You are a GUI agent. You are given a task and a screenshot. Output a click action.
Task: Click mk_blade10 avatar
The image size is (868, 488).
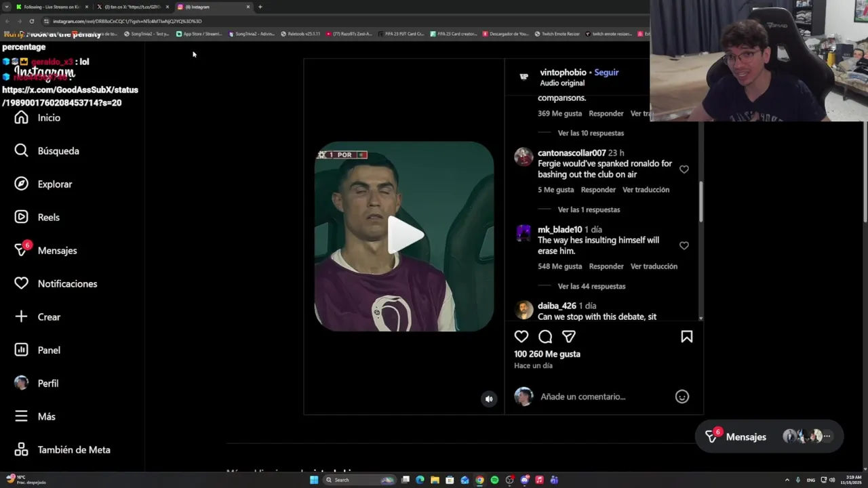(x=524, y=234)
